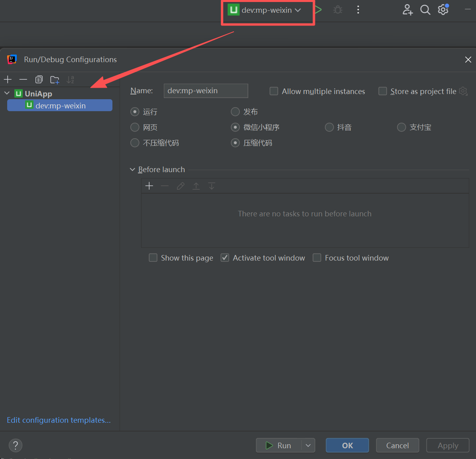Click the IntelliJ logo icon in dialog title
The image size is (476, 459).
(x=12, y=59)
